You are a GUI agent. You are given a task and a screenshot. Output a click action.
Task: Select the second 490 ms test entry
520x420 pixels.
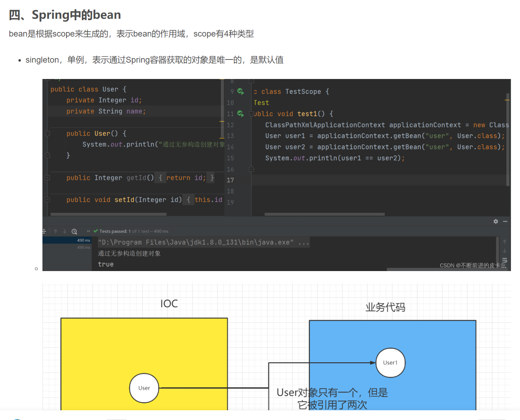coord(83,247)
